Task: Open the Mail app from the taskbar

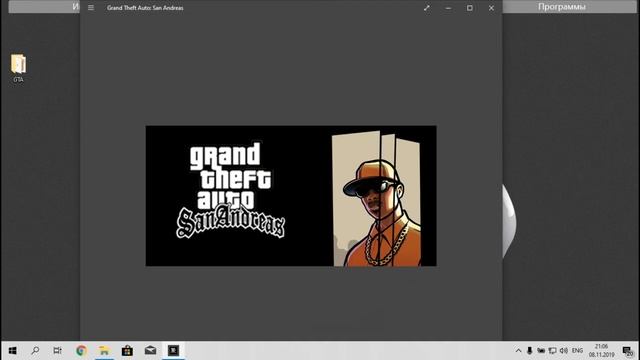Action: [150, 351]
